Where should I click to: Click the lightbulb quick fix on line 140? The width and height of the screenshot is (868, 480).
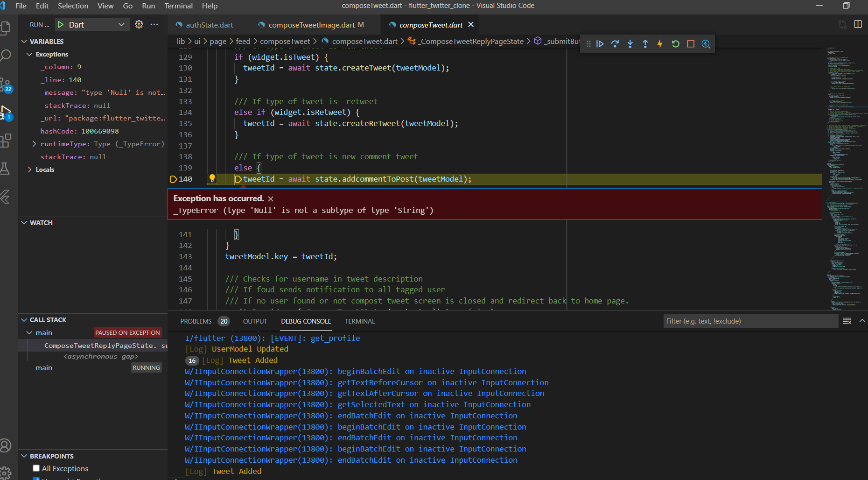(212, 178)
